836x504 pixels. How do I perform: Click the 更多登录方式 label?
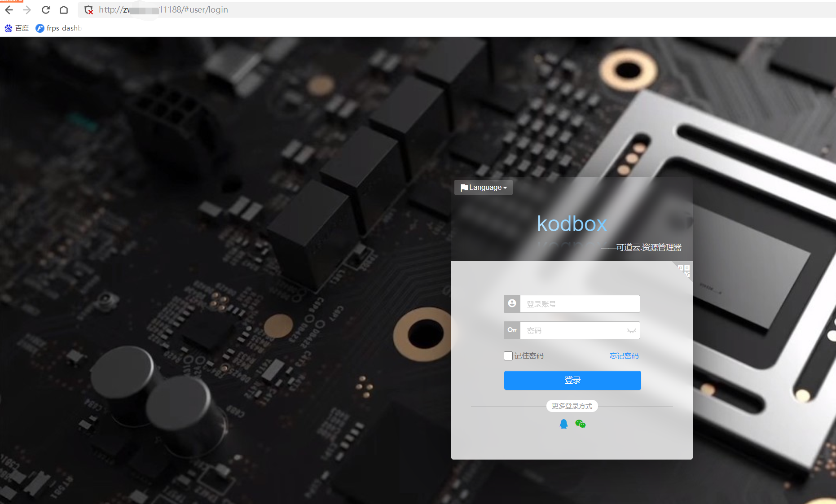[572, 406]
